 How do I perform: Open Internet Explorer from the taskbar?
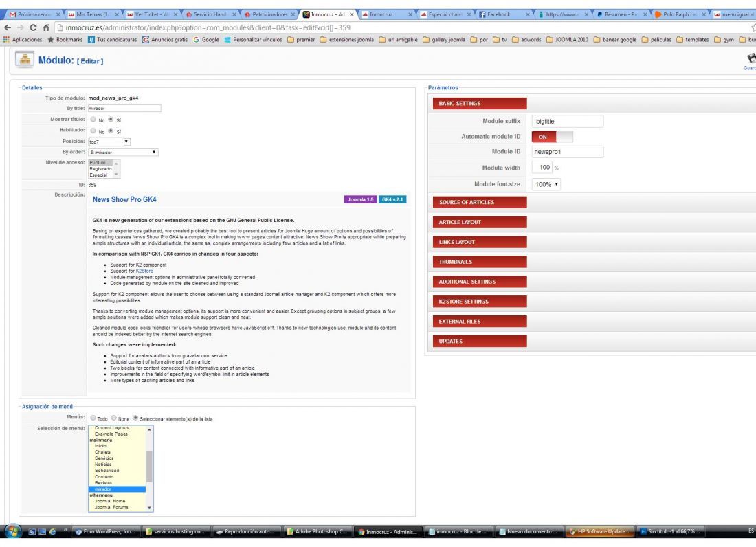pyautogui.click(x=52, y=532)
